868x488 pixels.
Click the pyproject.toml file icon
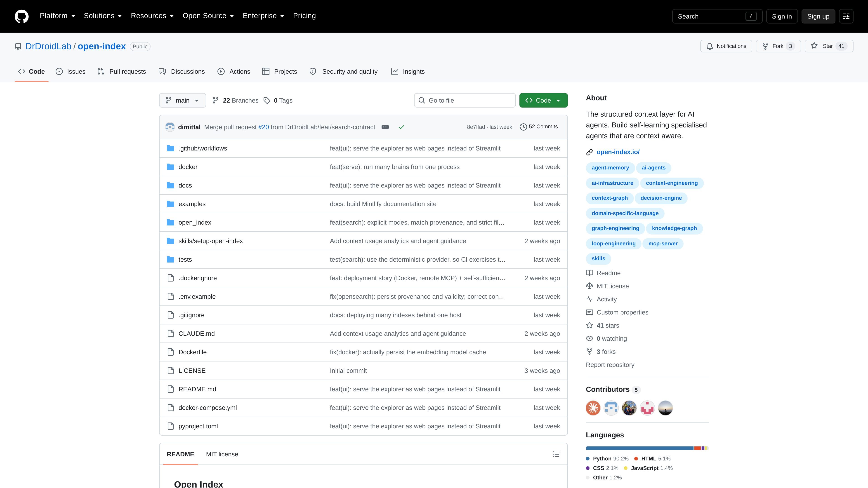170,426
